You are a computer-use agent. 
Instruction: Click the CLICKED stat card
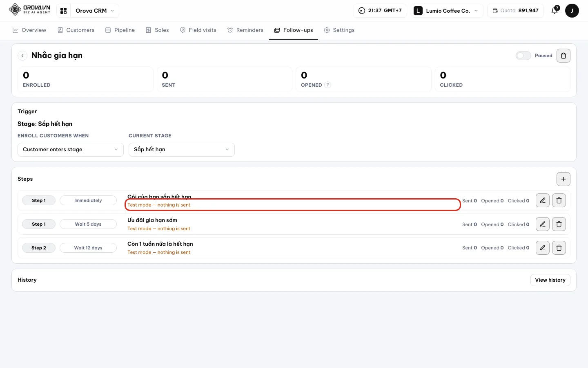pyautogui.click(x=503, y=79)
